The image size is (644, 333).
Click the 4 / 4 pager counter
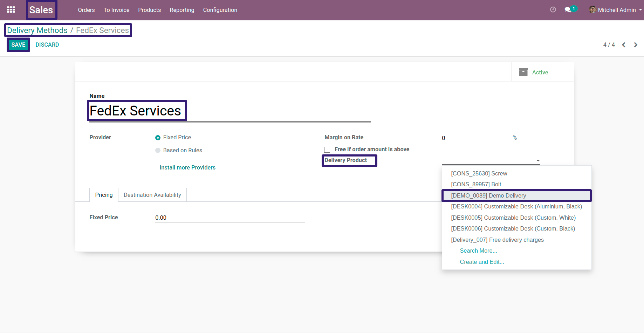point(609,45)
